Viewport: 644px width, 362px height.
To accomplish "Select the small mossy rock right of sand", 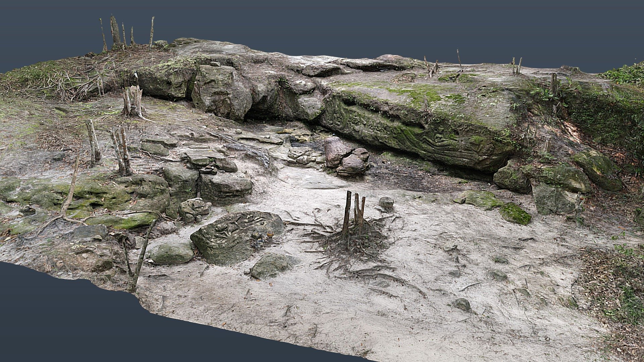I will click(x=515, y=214).
